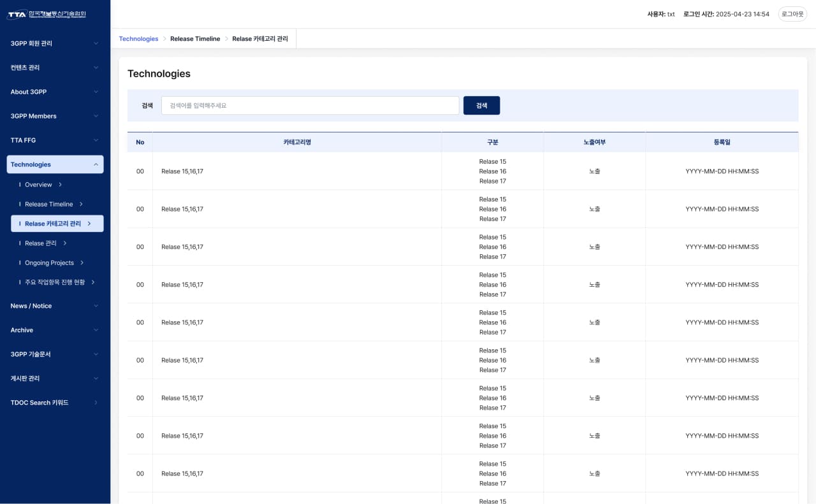Click the TTA FFG chevron icon
This screenshot has height=504, width=816.
click(x=96, y=140)
